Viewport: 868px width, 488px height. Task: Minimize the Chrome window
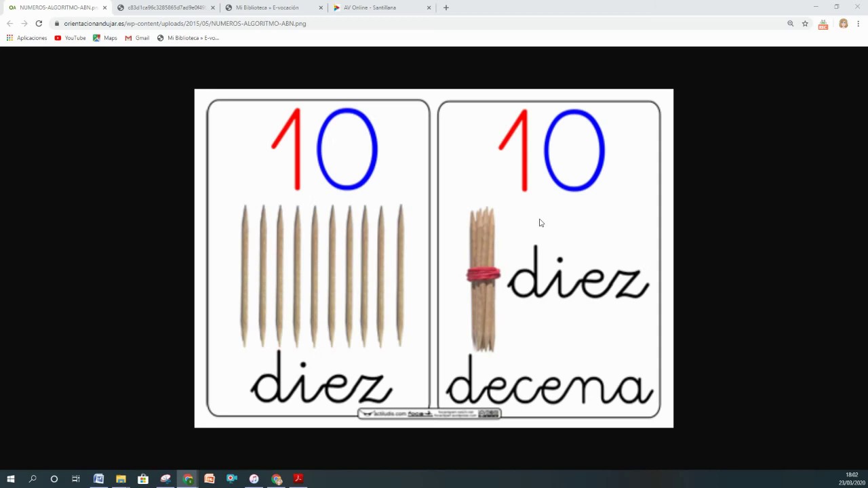(x=816, y=7)
